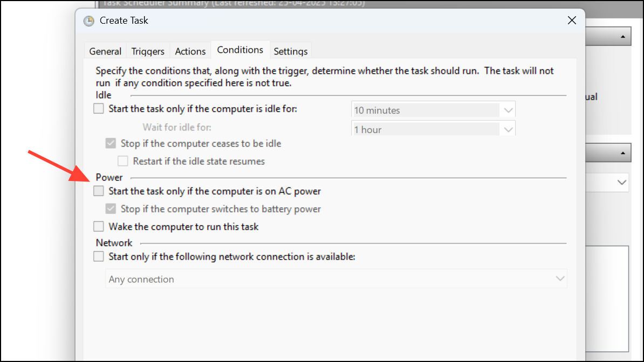This screenshot has width=644, height=362.
Task: Open the background panel chevron dropdown
Action: (621, 182)
